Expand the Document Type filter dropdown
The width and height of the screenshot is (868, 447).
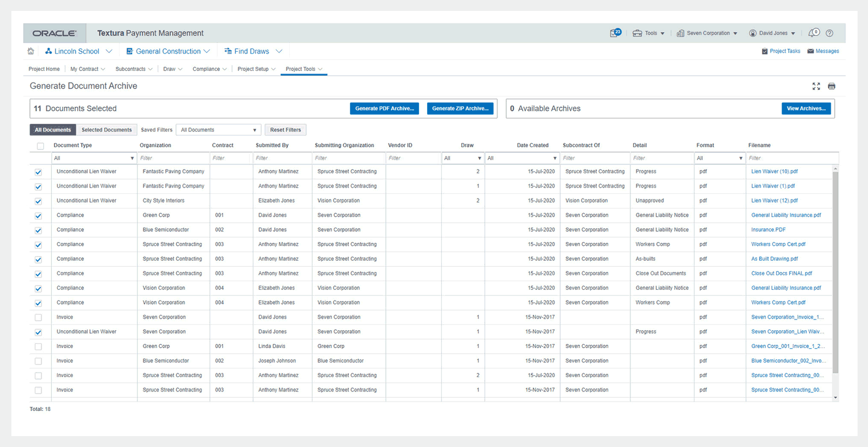[x=94, y=158]
